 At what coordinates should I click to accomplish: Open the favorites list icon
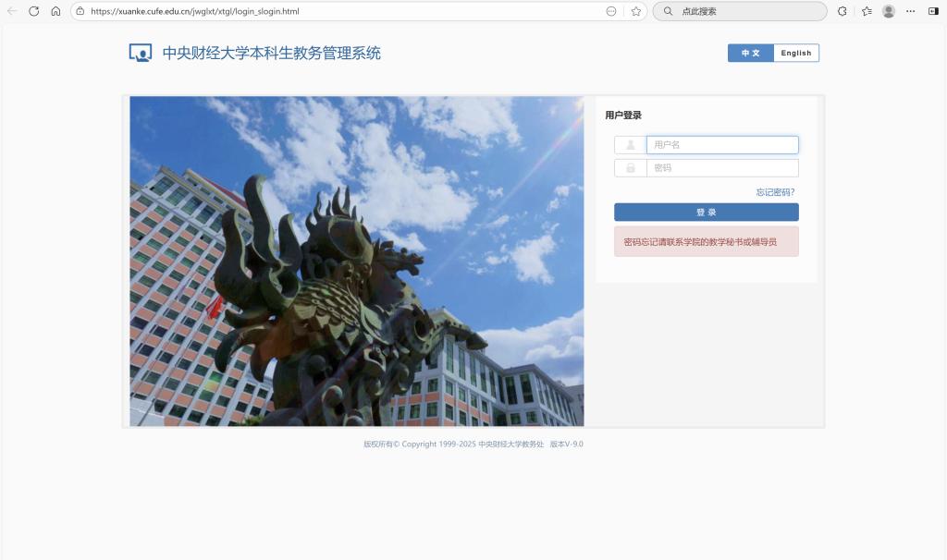867,11
